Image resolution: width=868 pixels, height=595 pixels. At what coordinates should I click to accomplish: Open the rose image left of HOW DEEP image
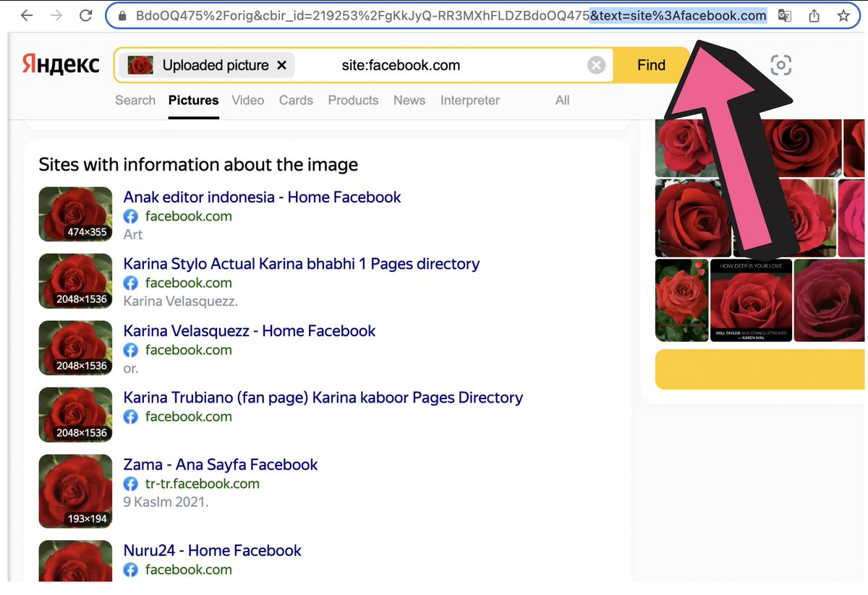click(x=682, y=300)
